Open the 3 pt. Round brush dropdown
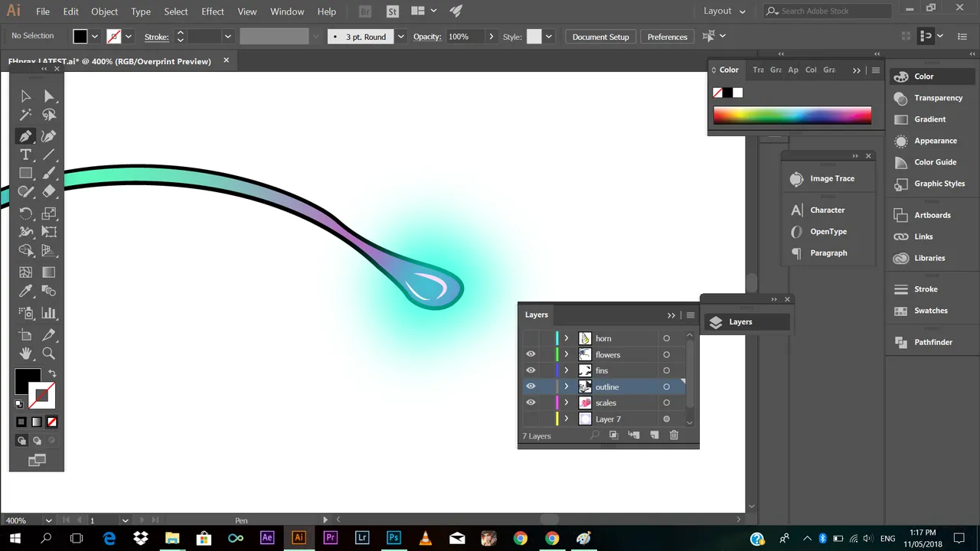 400,37
